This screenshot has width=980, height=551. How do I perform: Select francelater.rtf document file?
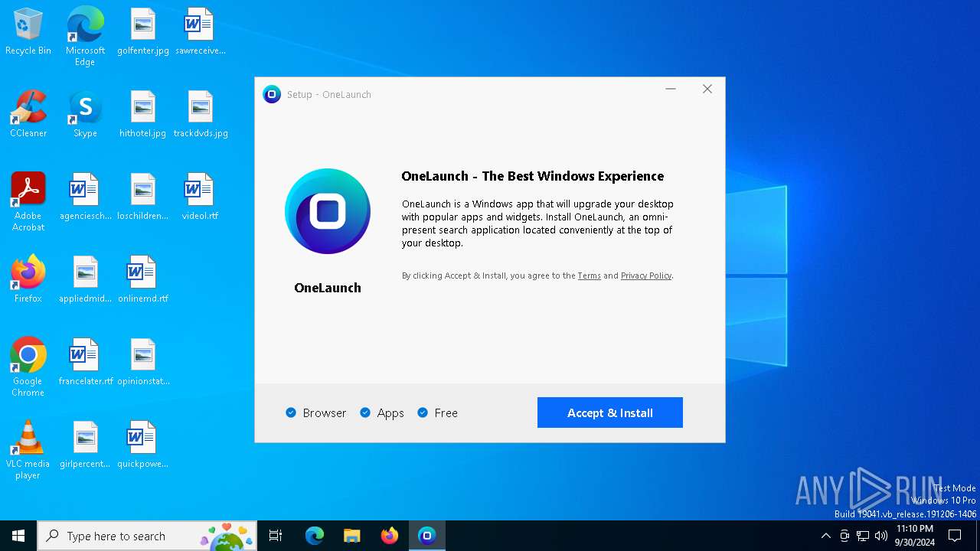tap(85, 362)
